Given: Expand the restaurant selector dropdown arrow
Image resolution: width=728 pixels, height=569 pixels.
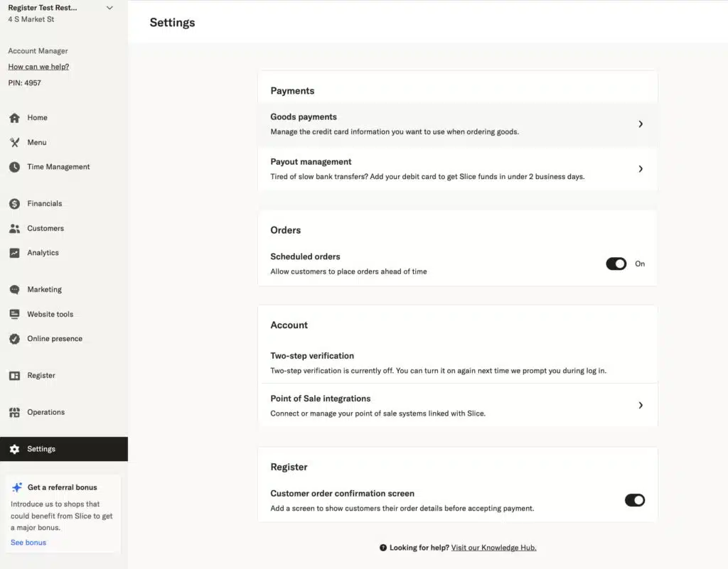Looking at the screenshot, I should click(x=109, y=8).
